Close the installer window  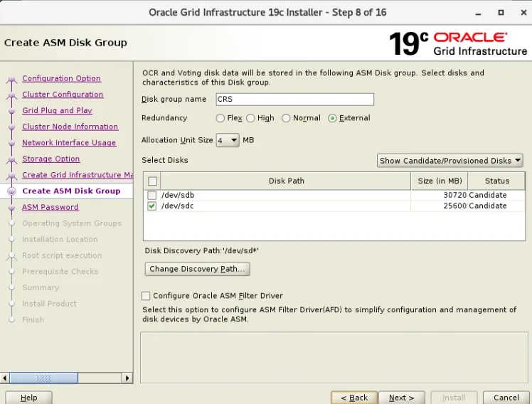pos(523,13)
